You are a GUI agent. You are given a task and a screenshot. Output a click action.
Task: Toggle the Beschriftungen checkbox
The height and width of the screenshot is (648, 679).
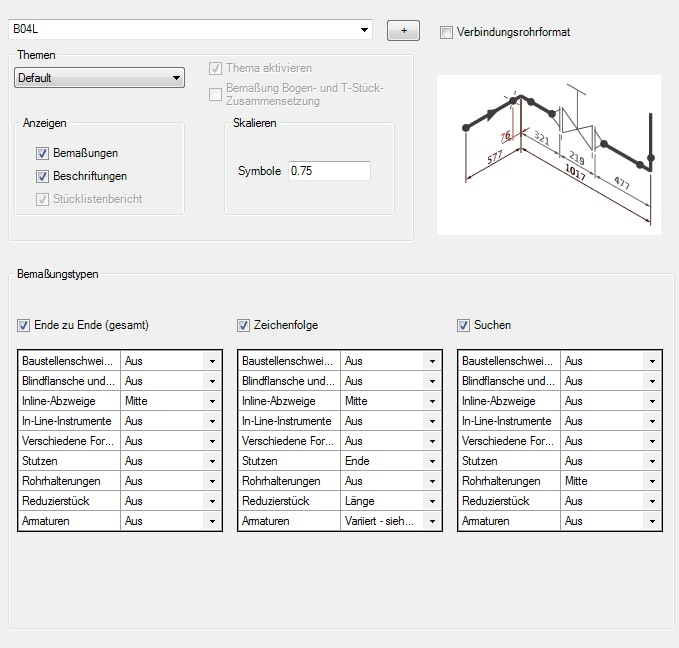42,176
